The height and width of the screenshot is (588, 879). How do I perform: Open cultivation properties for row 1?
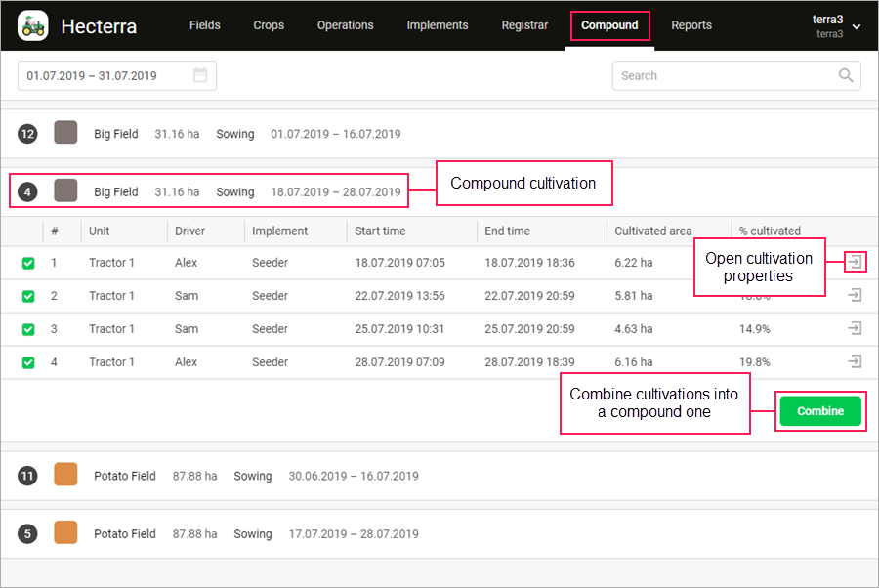pyautogui.click(x=855, y=262)
